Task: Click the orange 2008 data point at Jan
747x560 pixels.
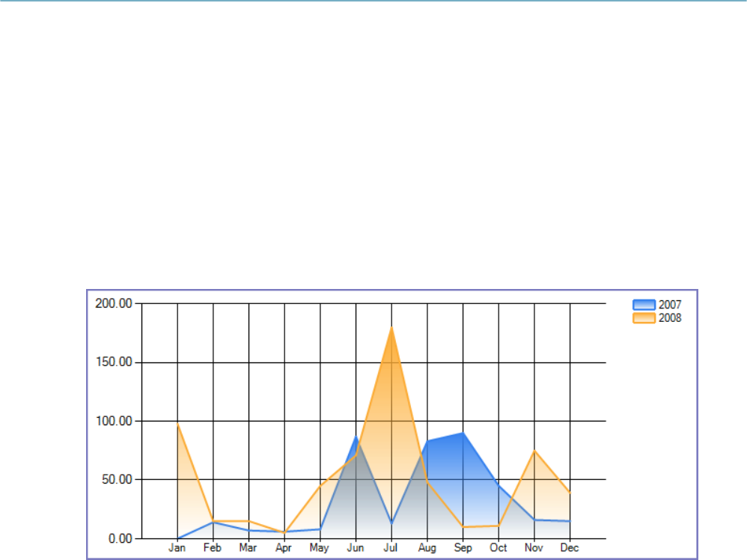Action: [x=177, y=423]
